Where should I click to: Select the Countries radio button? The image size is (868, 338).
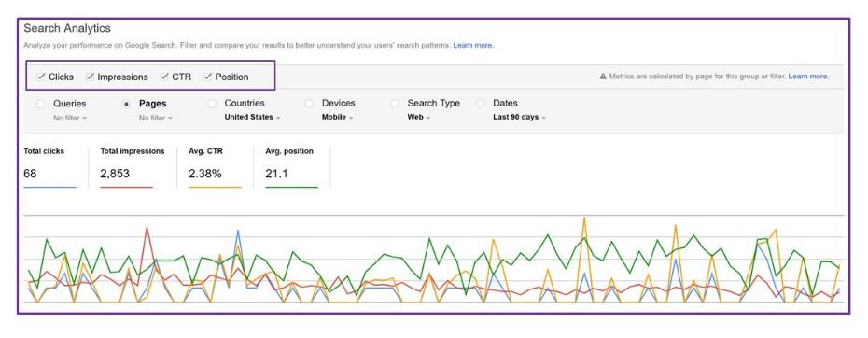(212, 103)
